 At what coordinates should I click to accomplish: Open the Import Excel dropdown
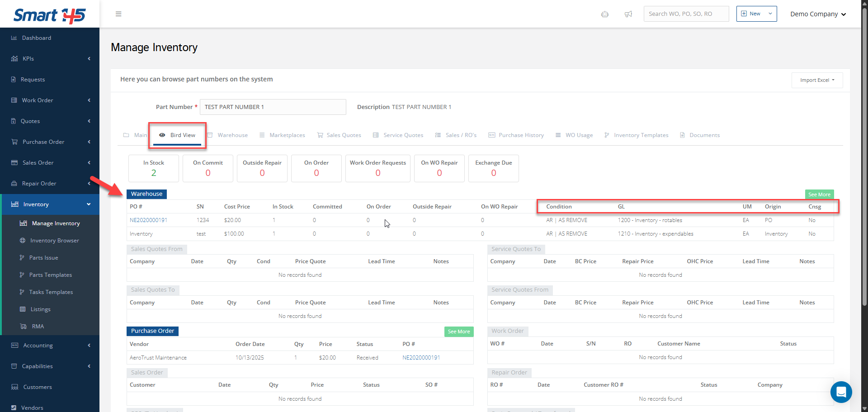[817, 80]
